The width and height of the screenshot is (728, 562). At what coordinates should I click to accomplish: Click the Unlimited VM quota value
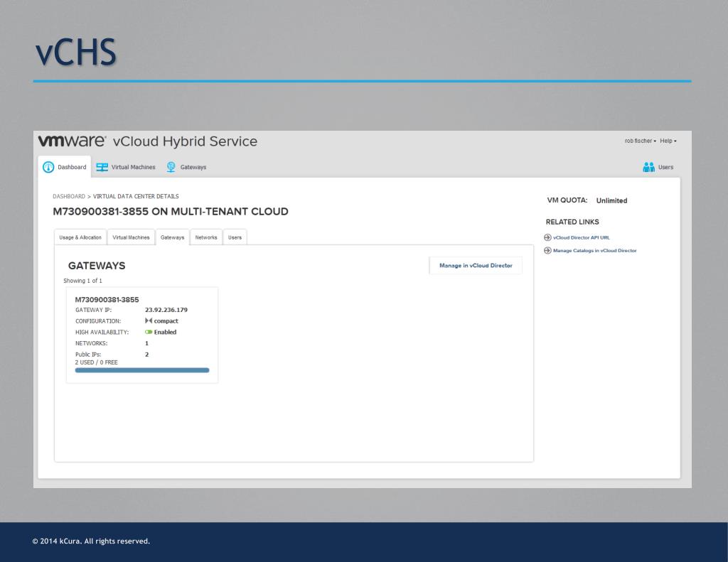pos(611,200)
